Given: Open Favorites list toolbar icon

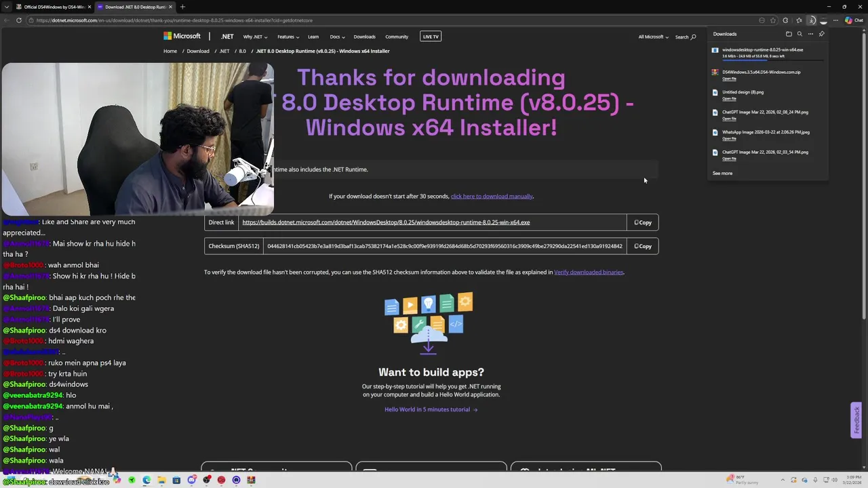Looking at the screenshot, I should point(799,20).
